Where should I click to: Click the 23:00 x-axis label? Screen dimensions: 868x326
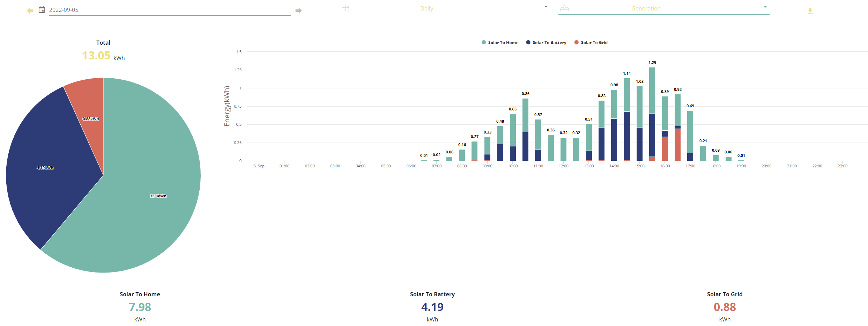pos(843,166)
